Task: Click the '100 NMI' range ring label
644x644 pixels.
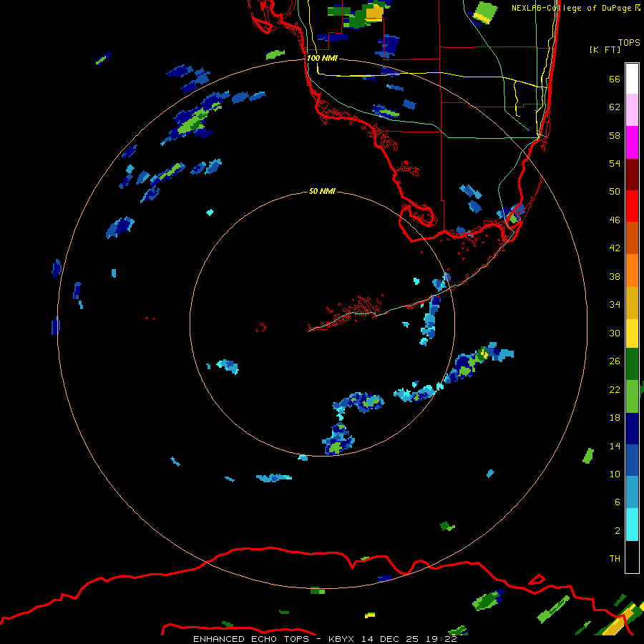Action: (322, 58)
